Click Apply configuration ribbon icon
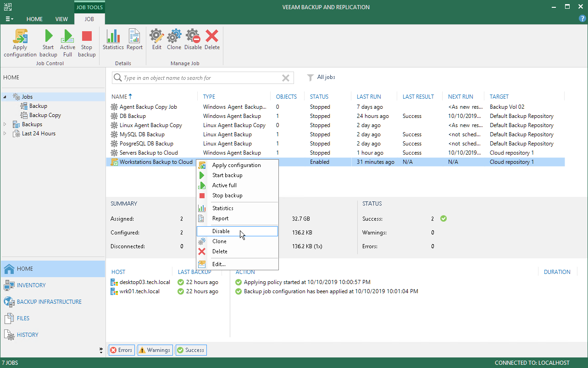Screen dimensions: 588x368 pos(20,43)
